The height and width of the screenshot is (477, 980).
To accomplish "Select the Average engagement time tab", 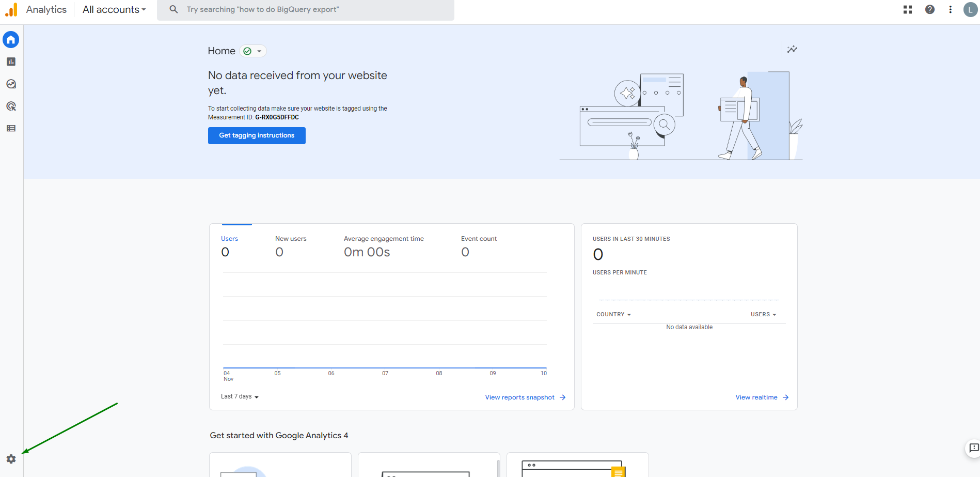I will click(x=384, y=246).
